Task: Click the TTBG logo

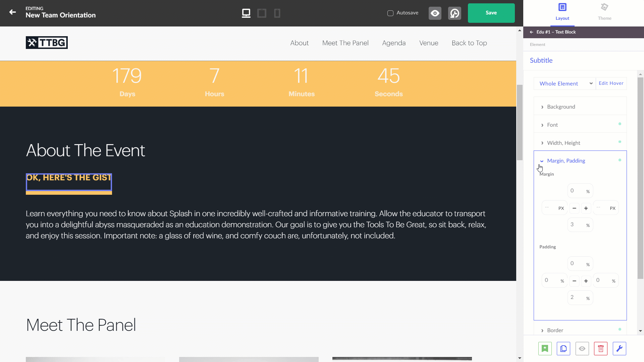Action: tap(47, 43)
